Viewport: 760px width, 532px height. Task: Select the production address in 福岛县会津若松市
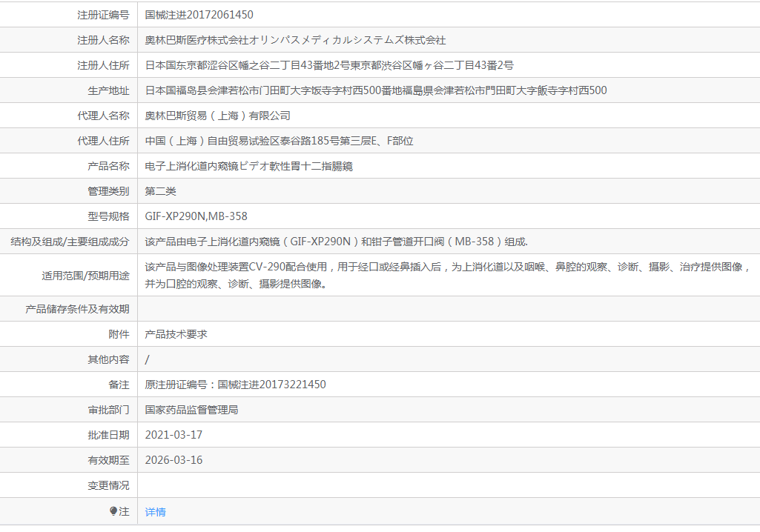376,90
